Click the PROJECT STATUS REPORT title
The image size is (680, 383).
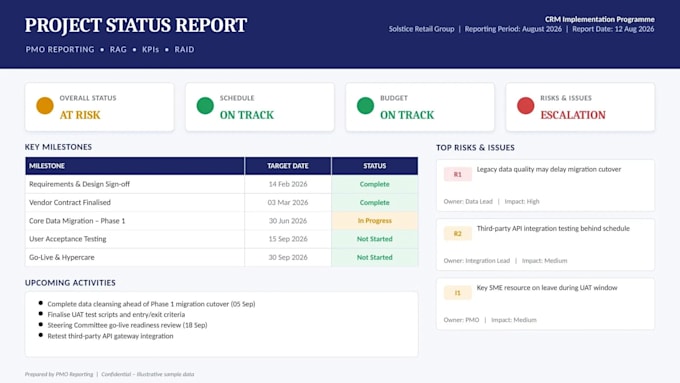(136, 25)
